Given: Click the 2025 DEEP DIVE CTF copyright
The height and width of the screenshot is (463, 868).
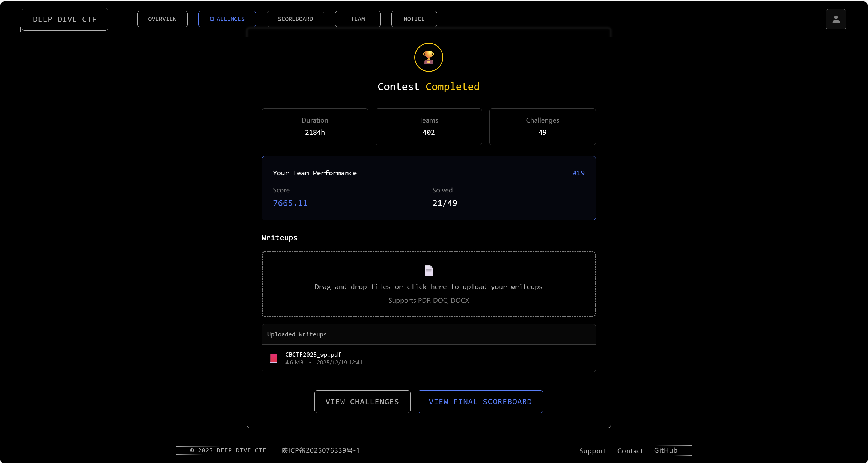Looking at the screenshot, I should click(228, 450).
